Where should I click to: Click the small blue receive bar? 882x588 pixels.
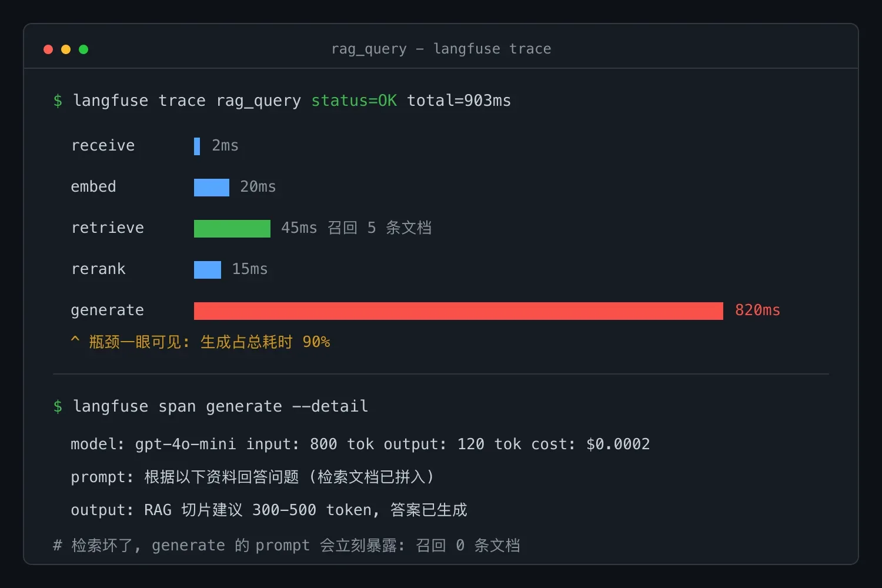click(197, 146)
